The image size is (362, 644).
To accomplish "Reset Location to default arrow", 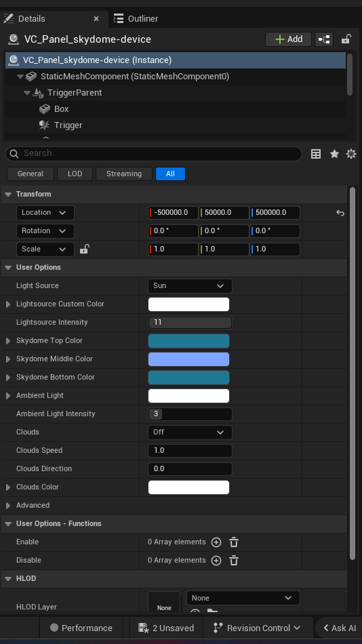I will tap(340, 213).
